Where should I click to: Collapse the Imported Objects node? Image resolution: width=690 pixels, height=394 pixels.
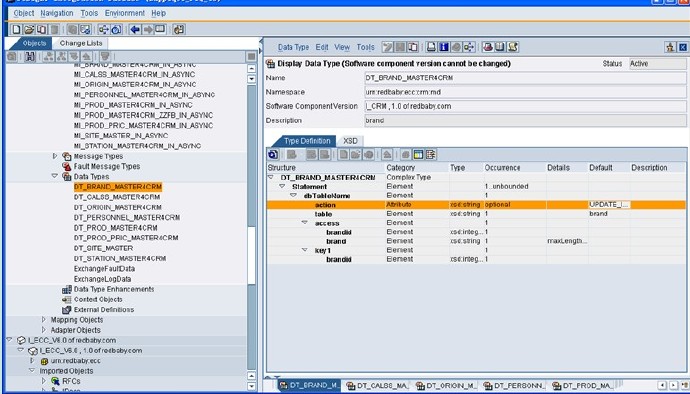click(x=32, y=370)
